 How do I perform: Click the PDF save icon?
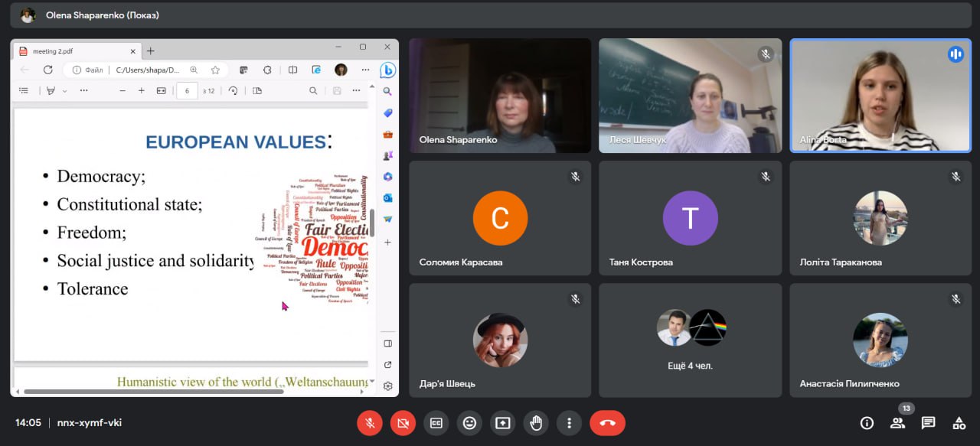(x=337, y=90)
